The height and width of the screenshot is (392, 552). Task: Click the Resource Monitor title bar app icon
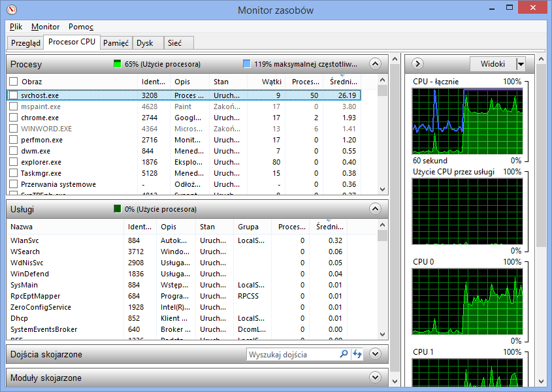pos(12,10)
